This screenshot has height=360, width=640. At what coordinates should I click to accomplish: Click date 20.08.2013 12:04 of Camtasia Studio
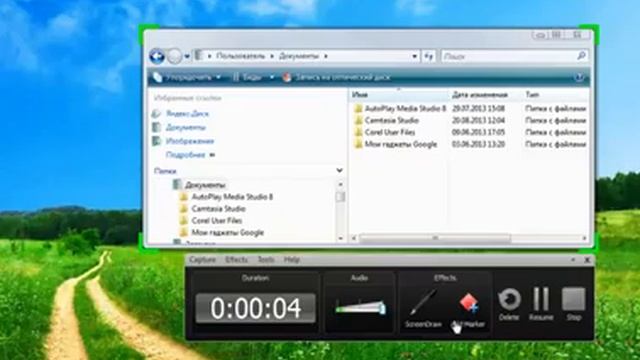(478, 120)
